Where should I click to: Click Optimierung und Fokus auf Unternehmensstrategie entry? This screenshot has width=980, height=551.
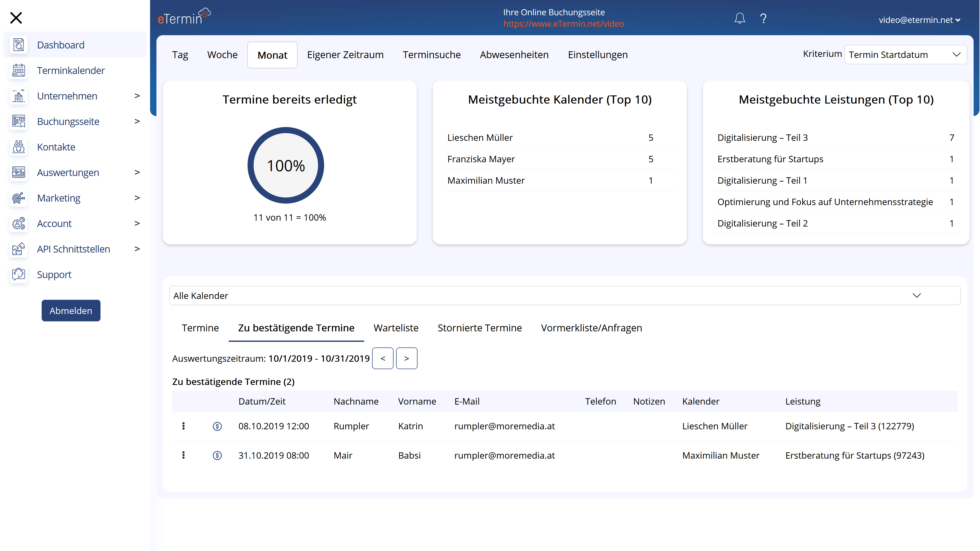[825, 202]
